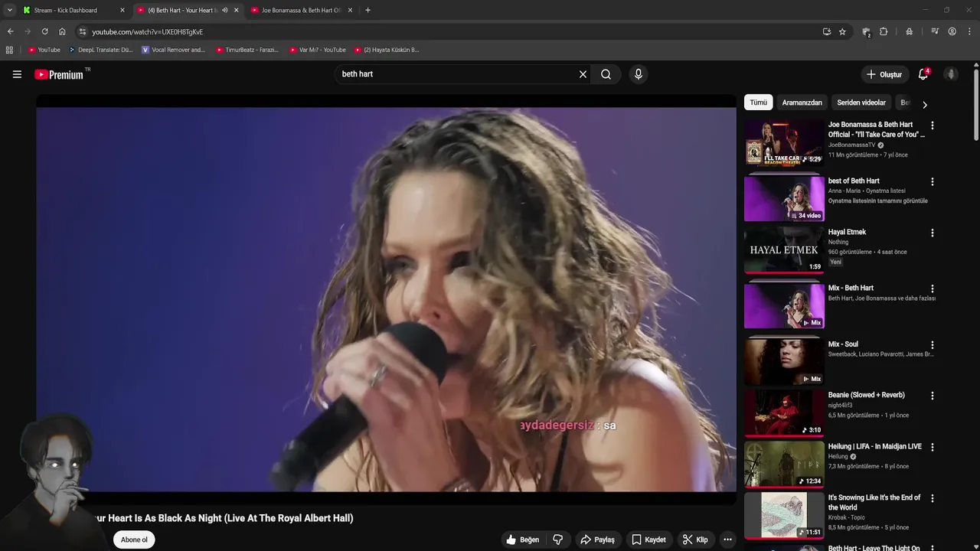This screenshot has height=551, width=980.
Task: Mute the Beth Hart tab audio icon
Action: [224, 10]
